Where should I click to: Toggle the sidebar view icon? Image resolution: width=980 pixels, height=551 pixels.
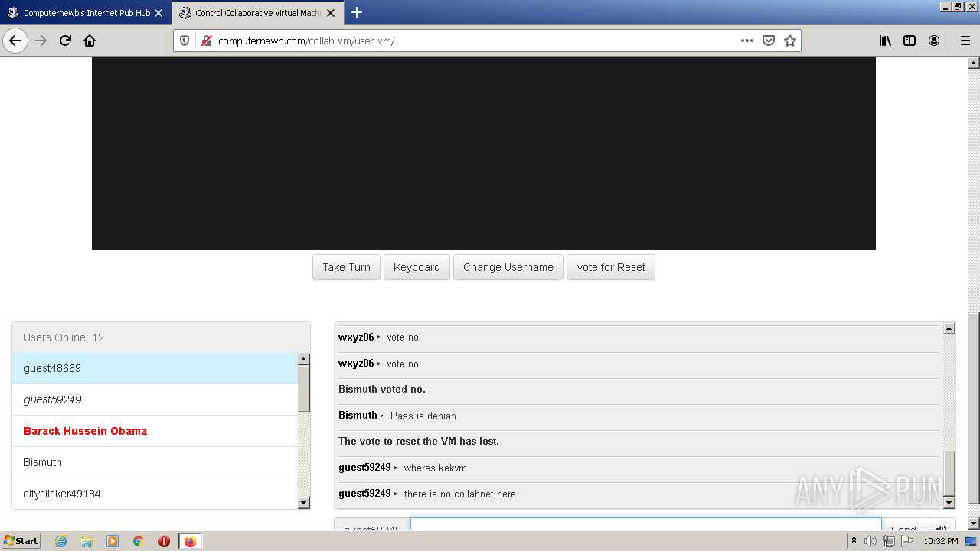pos(910,41)
